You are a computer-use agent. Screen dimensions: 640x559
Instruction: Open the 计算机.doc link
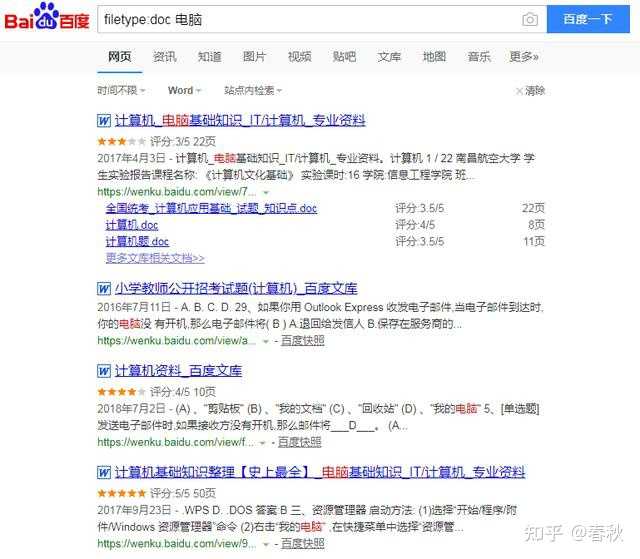pyautogui.click(x=132, y=225)
